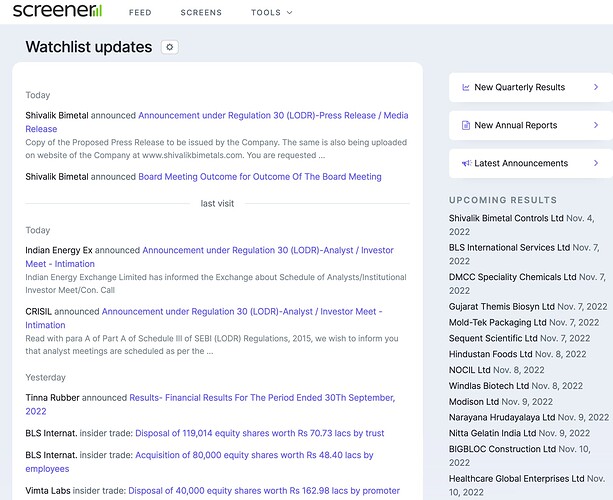This screenshot has width=613, height=500.
Task: Click the last visit divider label
Action: tap(217, 203)
